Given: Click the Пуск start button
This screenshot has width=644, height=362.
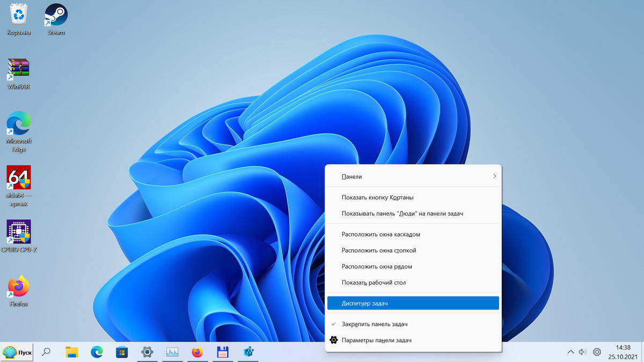Looking at the screenshot, I should 18,352.
